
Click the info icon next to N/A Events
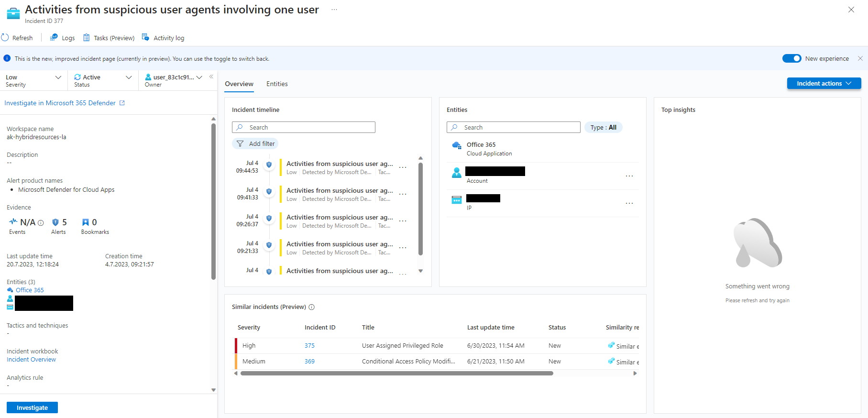pos(41,222)
